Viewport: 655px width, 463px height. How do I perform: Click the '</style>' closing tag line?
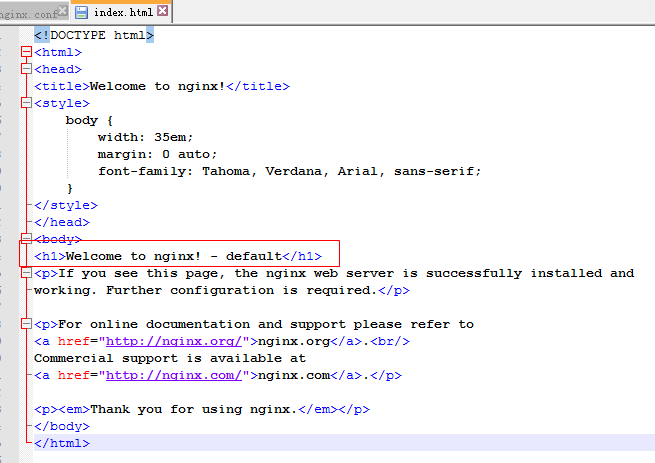(x=66, y=205)
